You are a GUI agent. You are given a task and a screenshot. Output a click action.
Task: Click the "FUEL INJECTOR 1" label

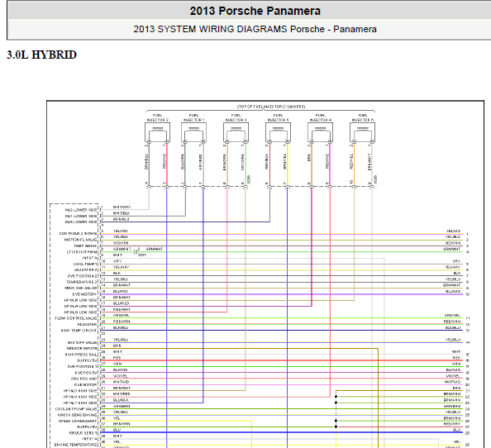(193, 117)
